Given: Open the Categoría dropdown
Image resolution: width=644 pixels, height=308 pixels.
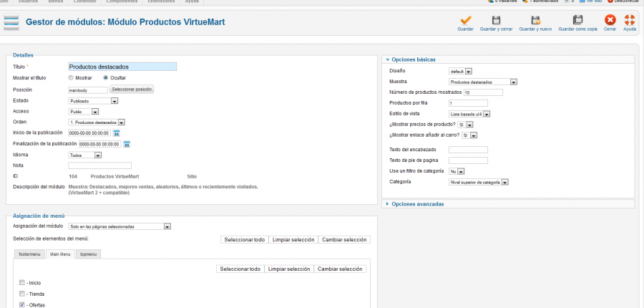Looking at the screenshot, I should [x=479, y=182].
